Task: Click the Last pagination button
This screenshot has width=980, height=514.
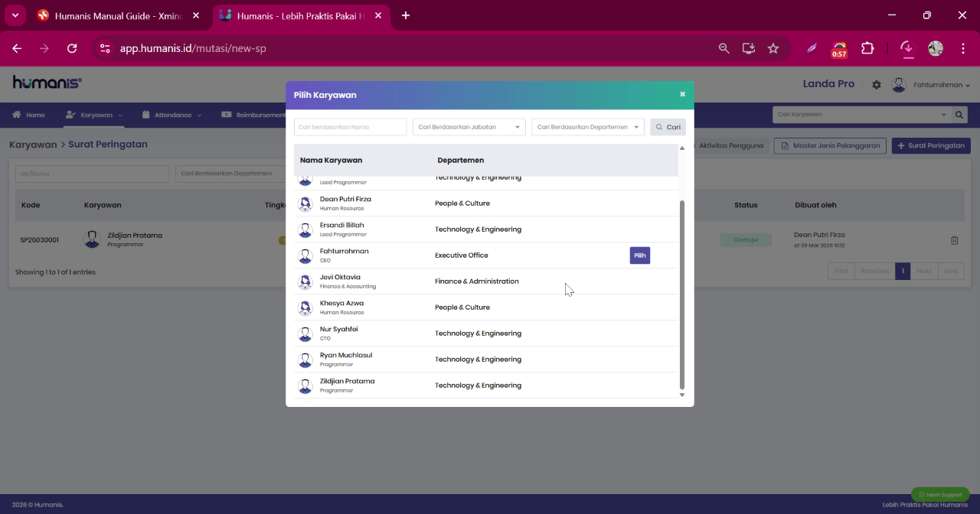Action: (x=951, y=271)
